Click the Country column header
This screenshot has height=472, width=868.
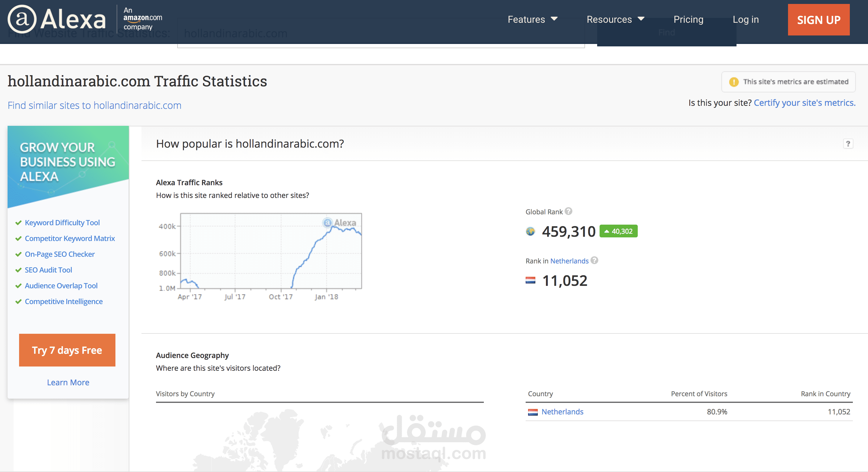tap(540, 394)
